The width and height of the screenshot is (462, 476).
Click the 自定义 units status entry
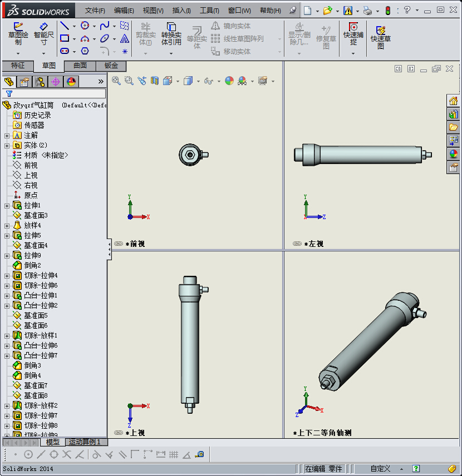(x=380, y=469)
